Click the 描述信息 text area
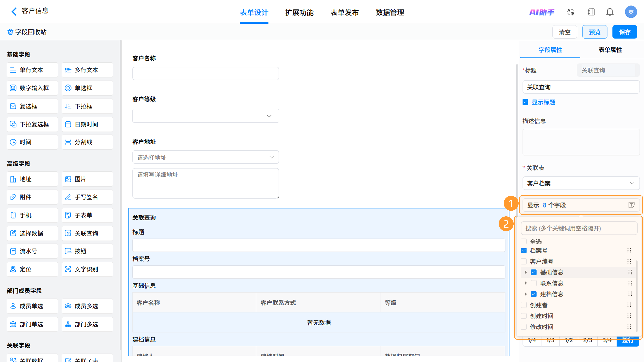644x362 pixels. (581, 142)
